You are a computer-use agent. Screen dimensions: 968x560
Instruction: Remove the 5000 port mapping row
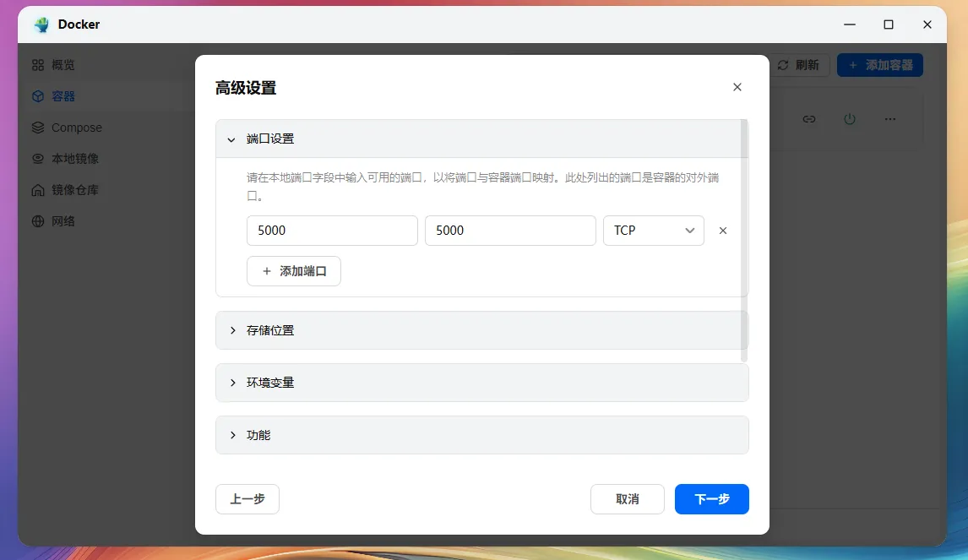723,231
